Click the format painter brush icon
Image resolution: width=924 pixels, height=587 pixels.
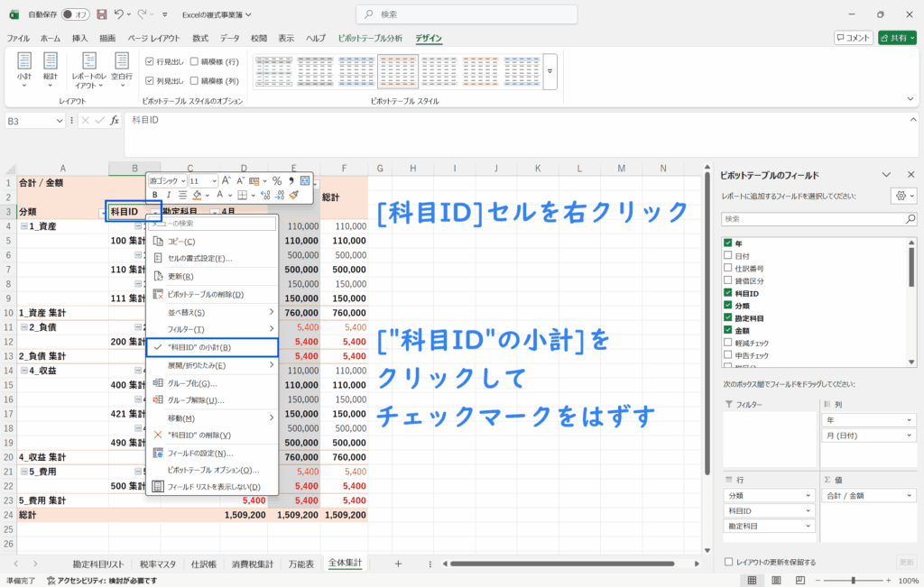pos(294,195)
